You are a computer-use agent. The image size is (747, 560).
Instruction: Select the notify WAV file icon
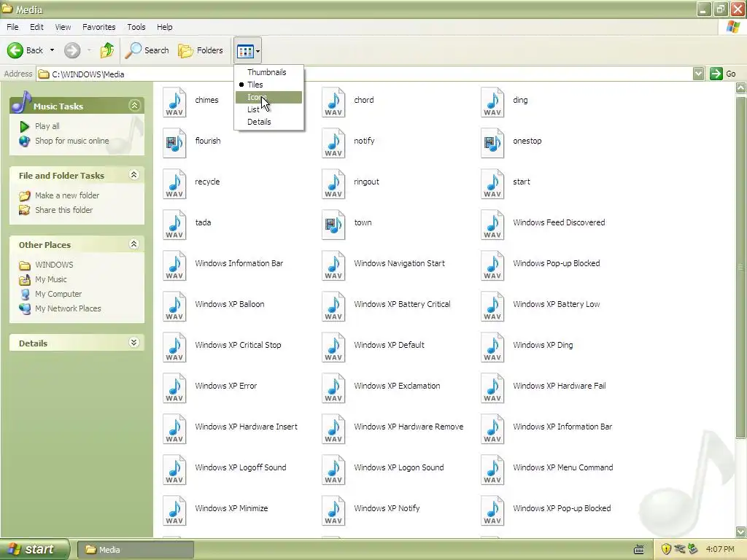pos(333,143)
